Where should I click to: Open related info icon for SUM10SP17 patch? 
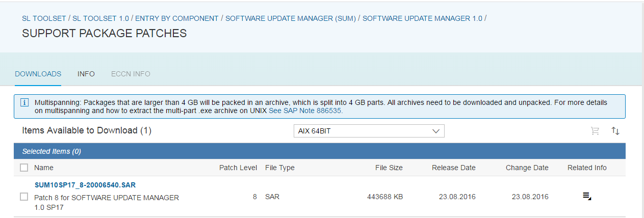point(587,197)
